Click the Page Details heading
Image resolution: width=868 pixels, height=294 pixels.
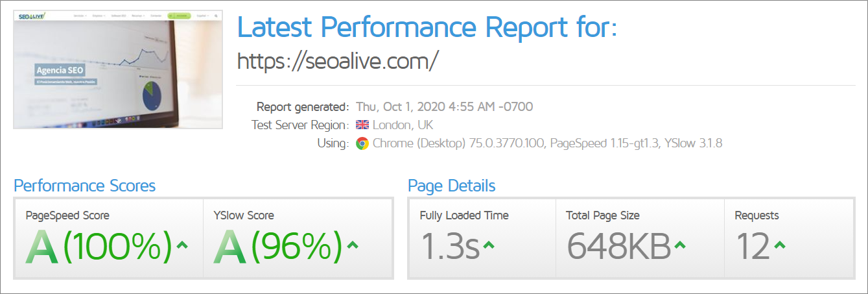pyautogui.click(x=452, y=186)
